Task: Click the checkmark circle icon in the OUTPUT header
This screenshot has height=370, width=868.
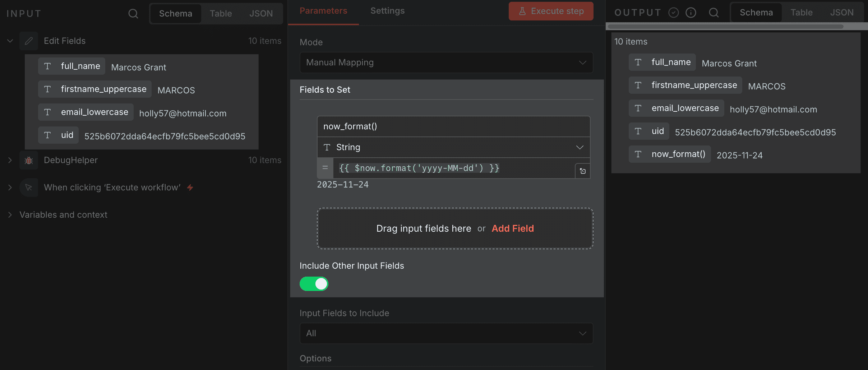Action: click(673, 13)
